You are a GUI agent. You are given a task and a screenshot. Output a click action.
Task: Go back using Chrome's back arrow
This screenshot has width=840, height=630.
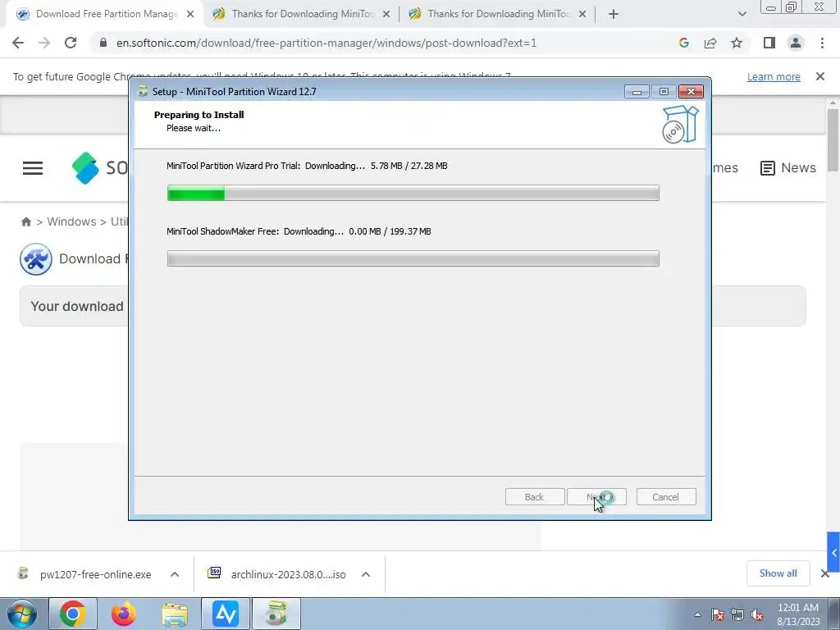(18, 43)
